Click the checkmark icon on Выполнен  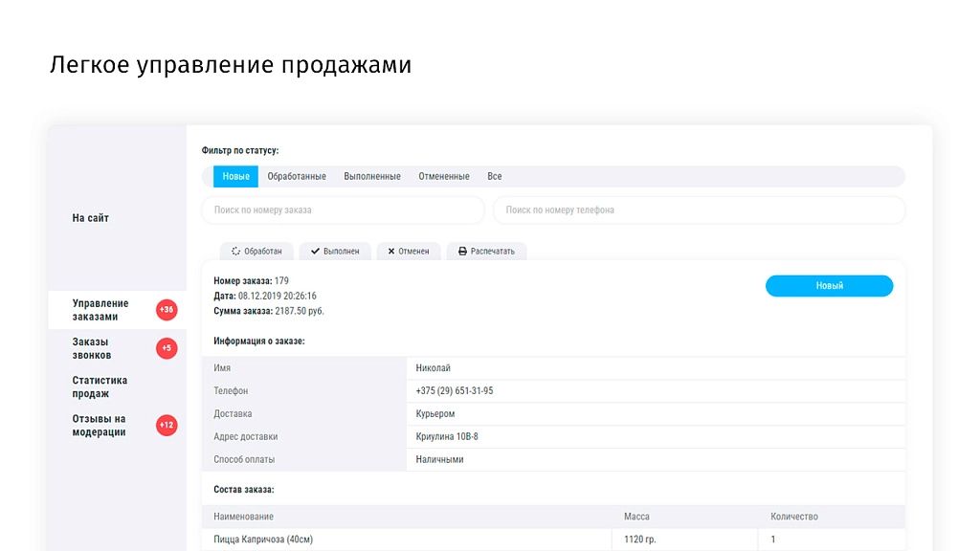[315, 252]
